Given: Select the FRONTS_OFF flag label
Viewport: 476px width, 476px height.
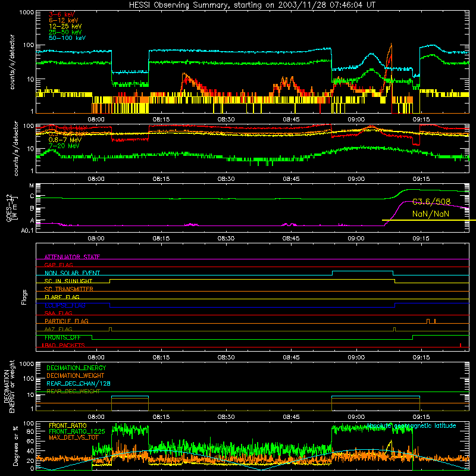Looking at the screenshot, I should 62,337.
